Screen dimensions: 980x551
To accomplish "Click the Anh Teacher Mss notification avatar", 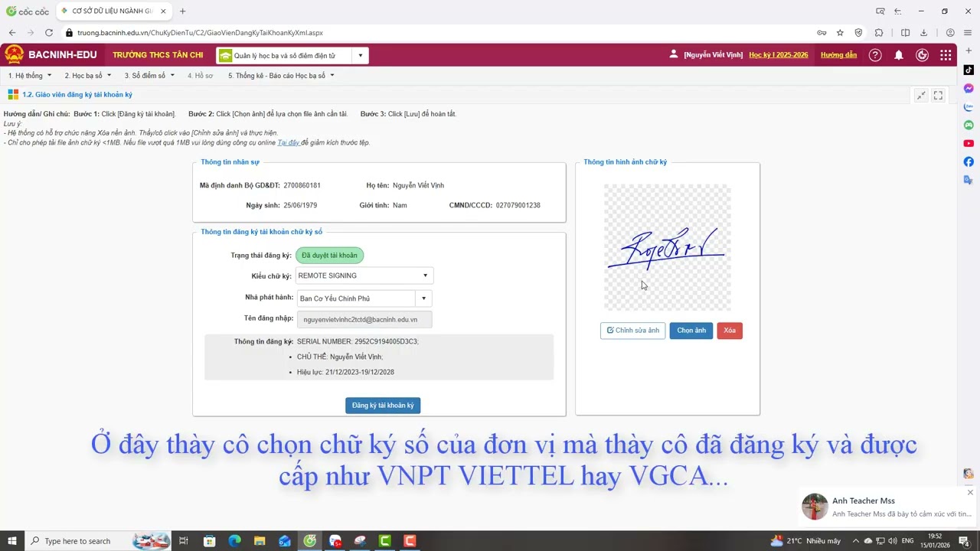I will click(815, 507).
